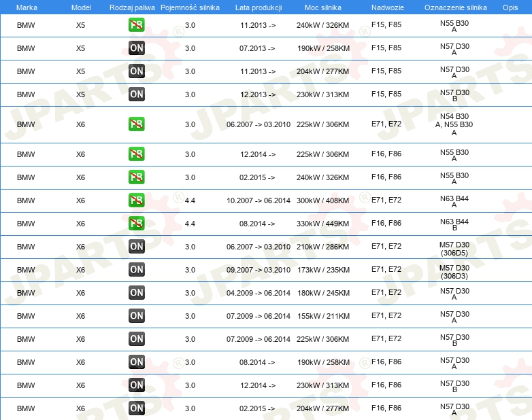Click engine code N63 B44 A
532x420 pixels.
454,201
